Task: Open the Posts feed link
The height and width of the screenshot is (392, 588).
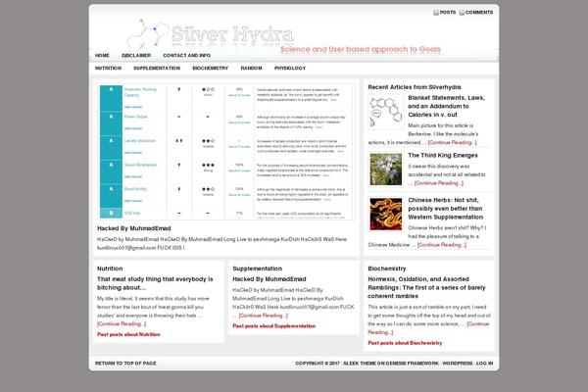Action: [x=448, y=13]
